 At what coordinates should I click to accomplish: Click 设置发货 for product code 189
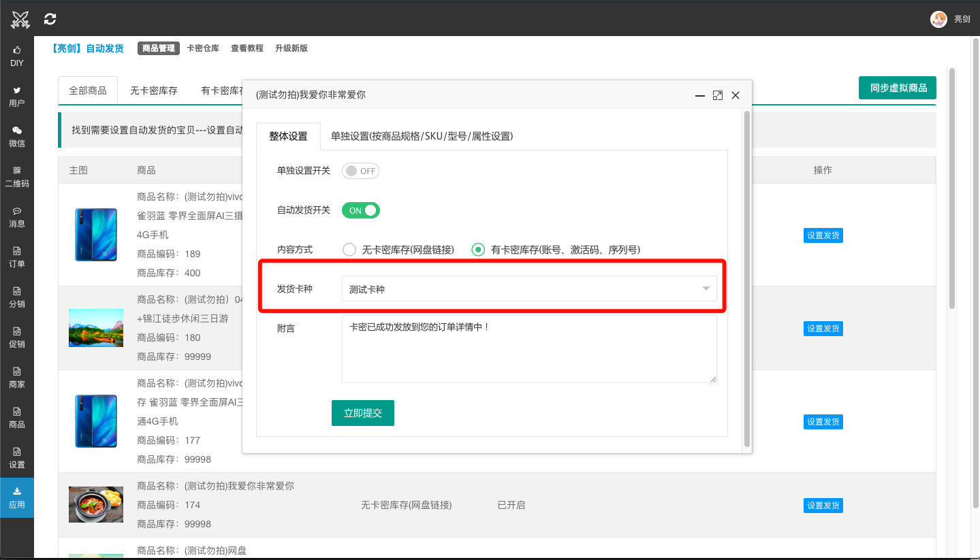tap(823, 235)
